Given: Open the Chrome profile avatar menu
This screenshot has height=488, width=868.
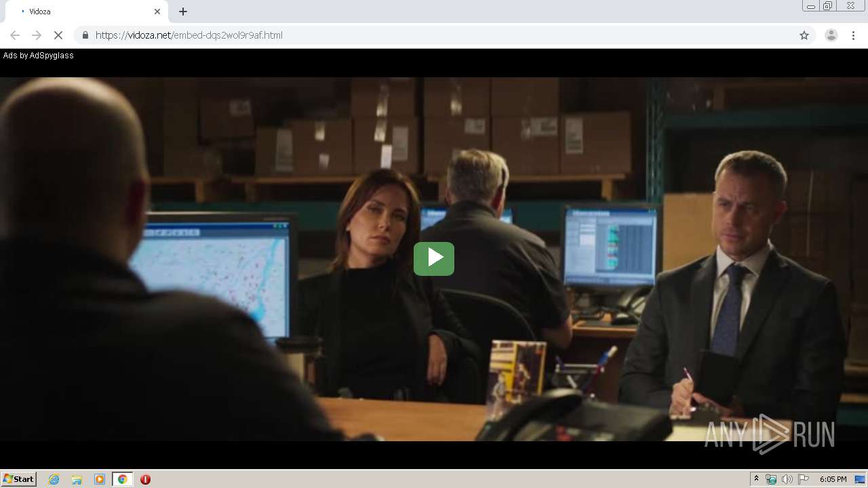Looking at the screenshot, I should pyautogui.click(x=831, y=35).
